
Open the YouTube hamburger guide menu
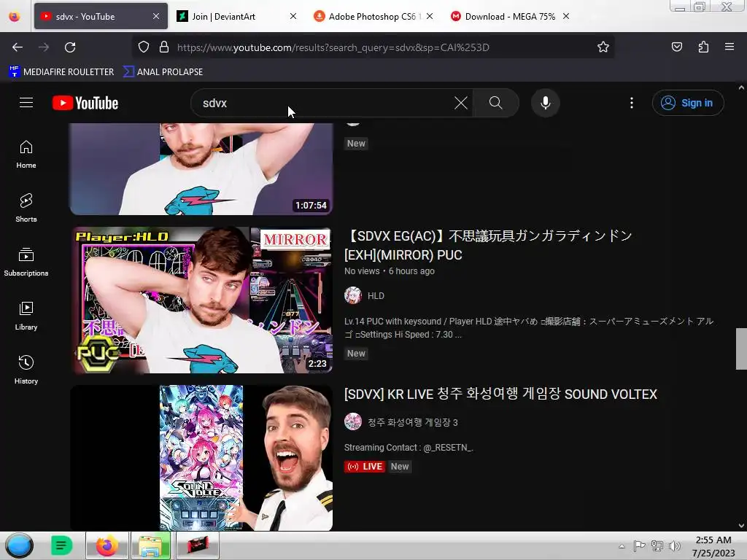click(x=26, y=103)
